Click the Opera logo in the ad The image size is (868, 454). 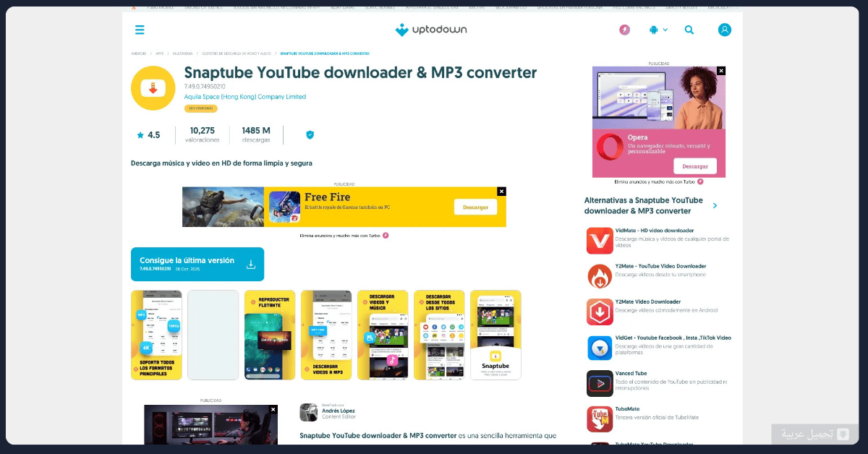(x=609, y=148)
